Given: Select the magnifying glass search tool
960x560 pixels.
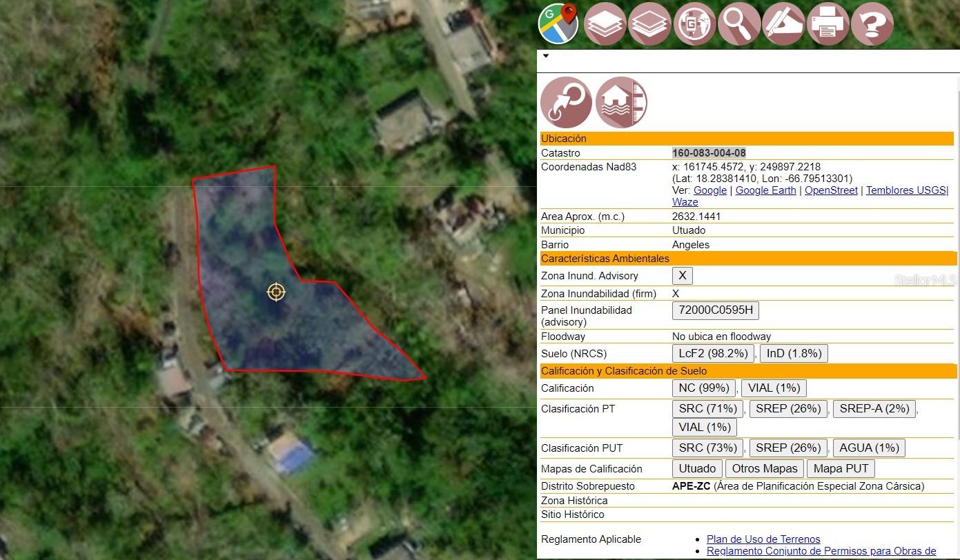Looking at the screenshot, I should 739,24.
